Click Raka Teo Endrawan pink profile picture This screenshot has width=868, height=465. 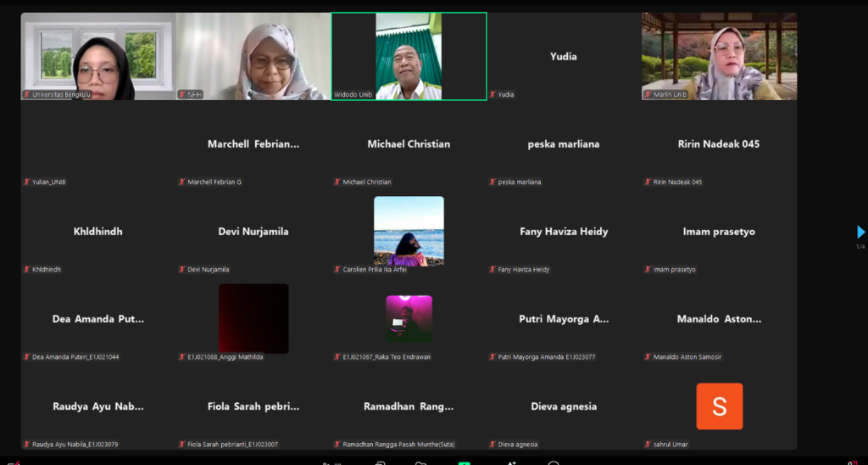[409, 319]
